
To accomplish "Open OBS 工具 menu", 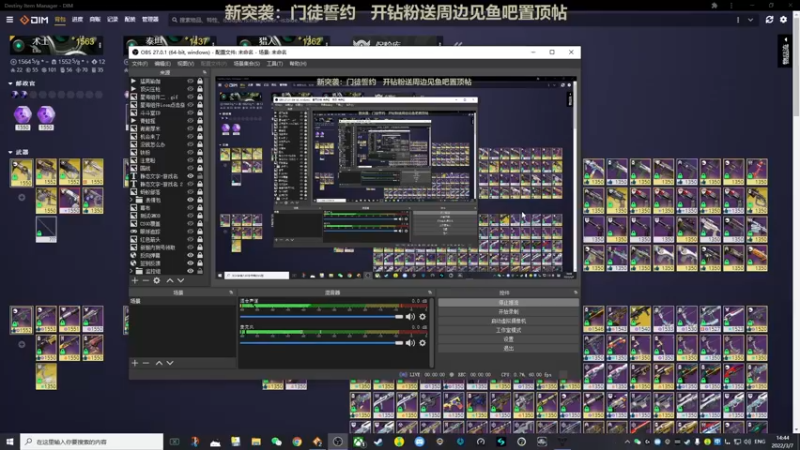I will [274, 64].
